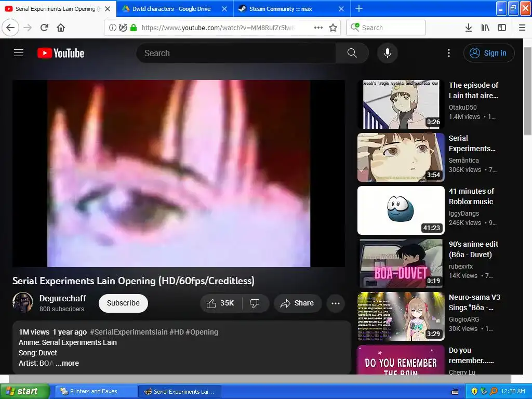Click the page vertical scrollbar thumb

pyautogui.click(x=528, y=91)
